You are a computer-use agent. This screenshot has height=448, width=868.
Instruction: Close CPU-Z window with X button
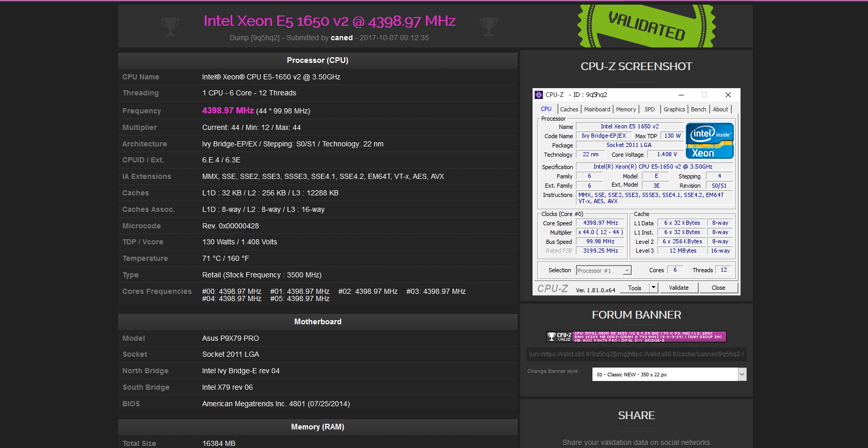728,95
